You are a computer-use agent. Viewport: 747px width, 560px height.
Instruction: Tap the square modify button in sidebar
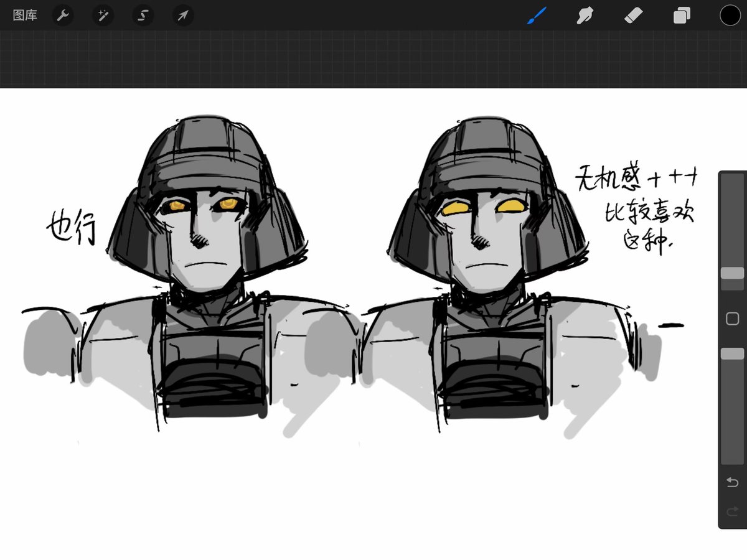pos(732,319)
